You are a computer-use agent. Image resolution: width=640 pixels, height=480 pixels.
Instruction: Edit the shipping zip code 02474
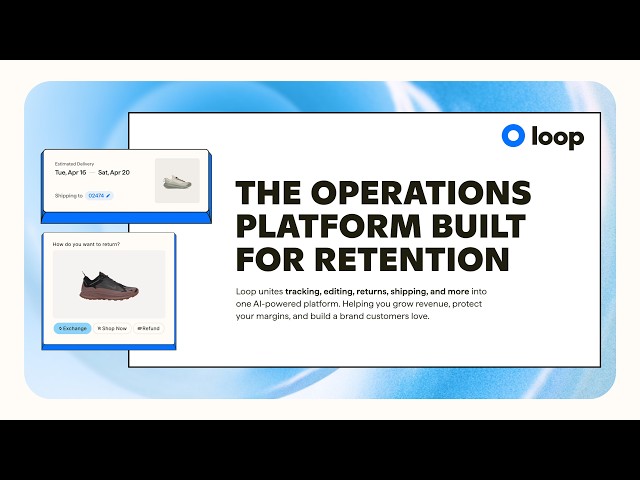tap(99, 196)
